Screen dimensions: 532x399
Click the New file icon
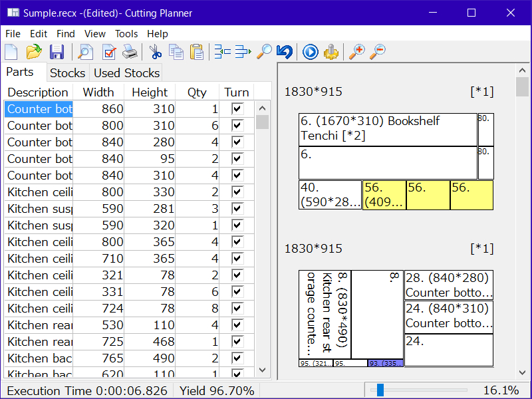pyautogui.click(x=11, y=52)
